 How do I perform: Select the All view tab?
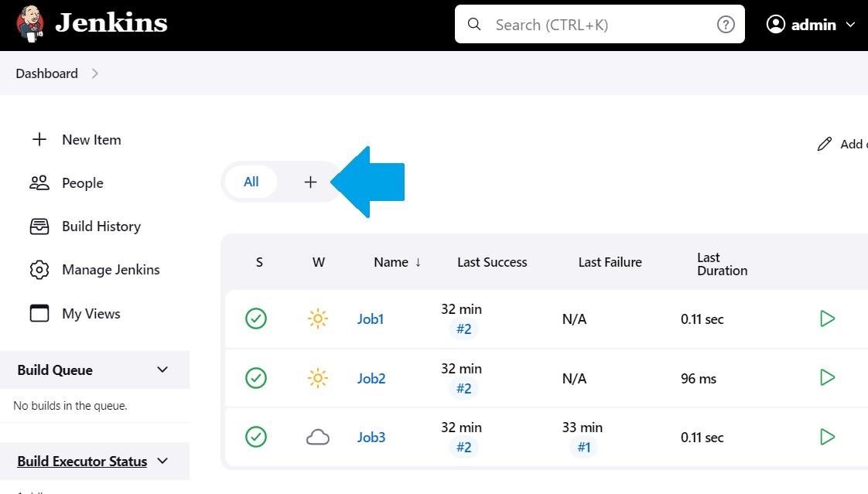251,182
